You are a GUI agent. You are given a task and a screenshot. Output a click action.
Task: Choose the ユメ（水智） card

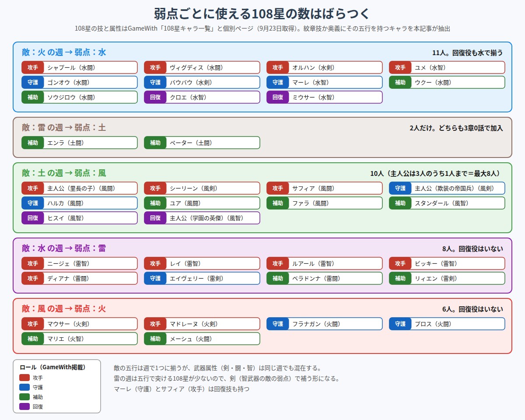[x=447, y=67]
